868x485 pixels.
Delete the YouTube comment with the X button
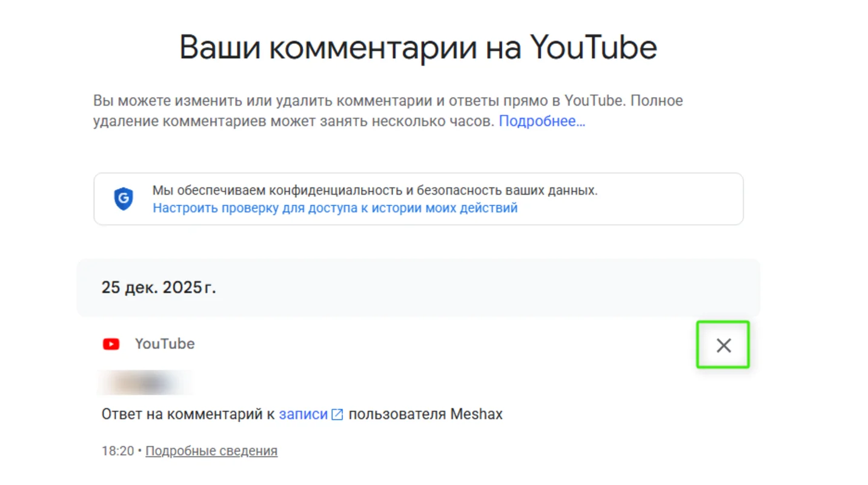tap(723, 345)
